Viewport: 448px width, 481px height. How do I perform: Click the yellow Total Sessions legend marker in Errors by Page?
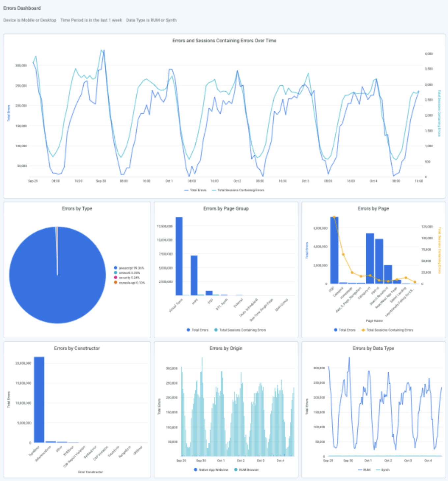coord(363,330)
